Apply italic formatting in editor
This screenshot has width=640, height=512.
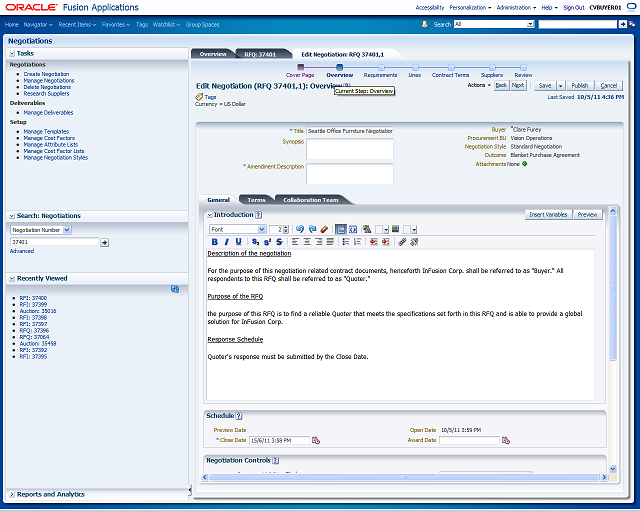(227, 242)
